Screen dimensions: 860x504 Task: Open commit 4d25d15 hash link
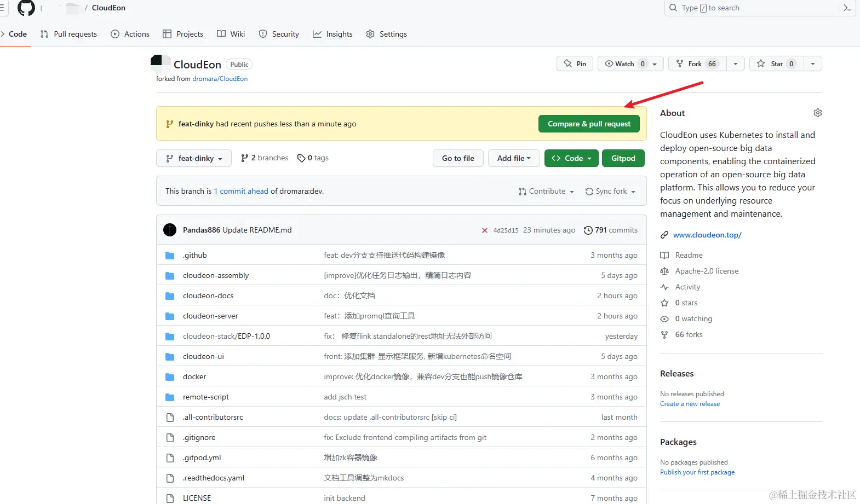coord(506,230)
